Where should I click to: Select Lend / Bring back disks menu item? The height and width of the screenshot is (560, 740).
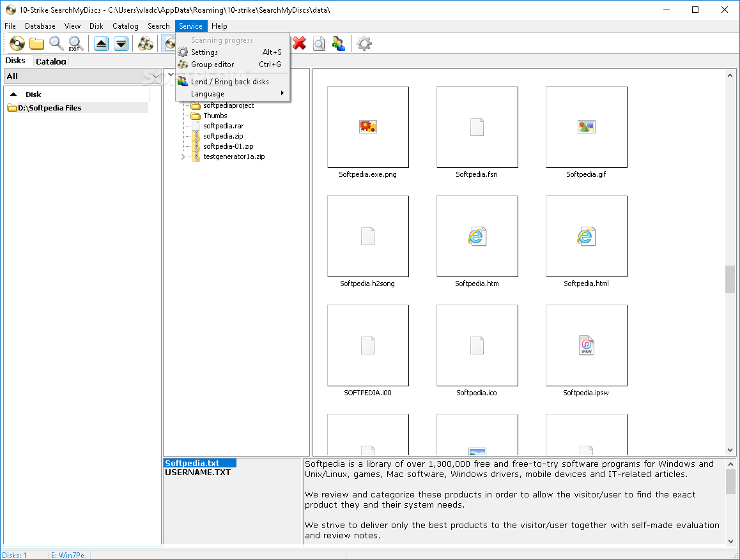[233, 82]
